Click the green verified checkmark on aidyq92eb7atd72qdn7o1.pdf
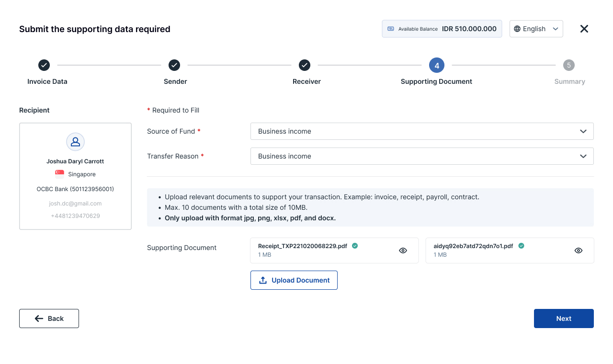Screen dimensions: 613x364 pos(521,246)
